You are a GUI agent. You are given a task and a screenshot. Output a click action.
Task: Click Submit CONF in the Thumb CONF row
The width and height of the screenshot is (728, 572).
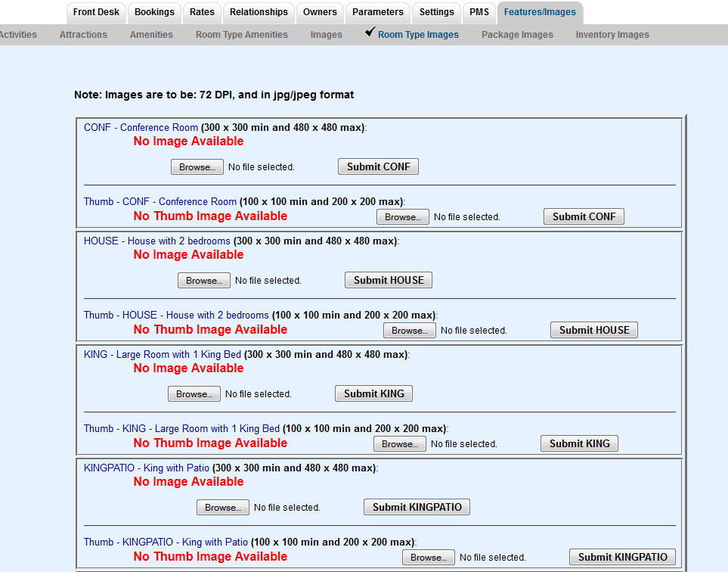pos(584,216)
